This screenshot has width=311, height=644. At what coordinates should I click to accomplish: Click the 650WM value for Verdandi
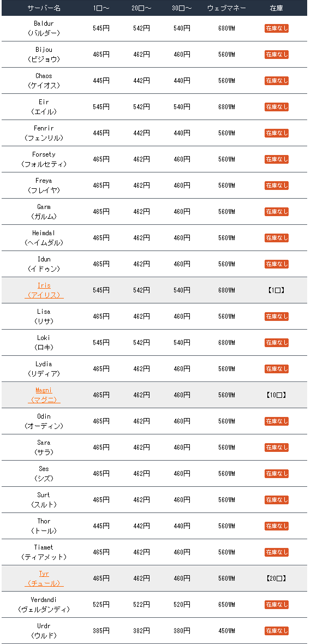coord(226,605)
